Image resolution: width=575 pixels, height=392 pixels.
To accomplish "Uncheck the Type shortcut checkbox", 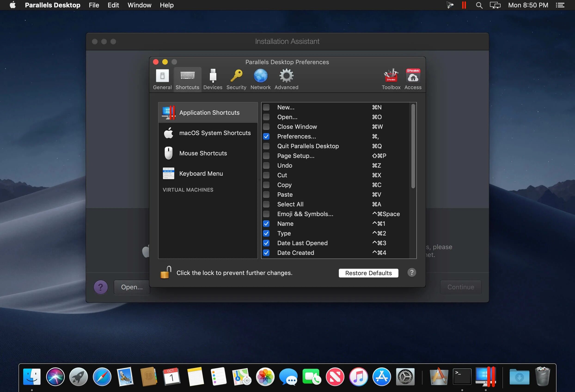I will pos(266,233).
